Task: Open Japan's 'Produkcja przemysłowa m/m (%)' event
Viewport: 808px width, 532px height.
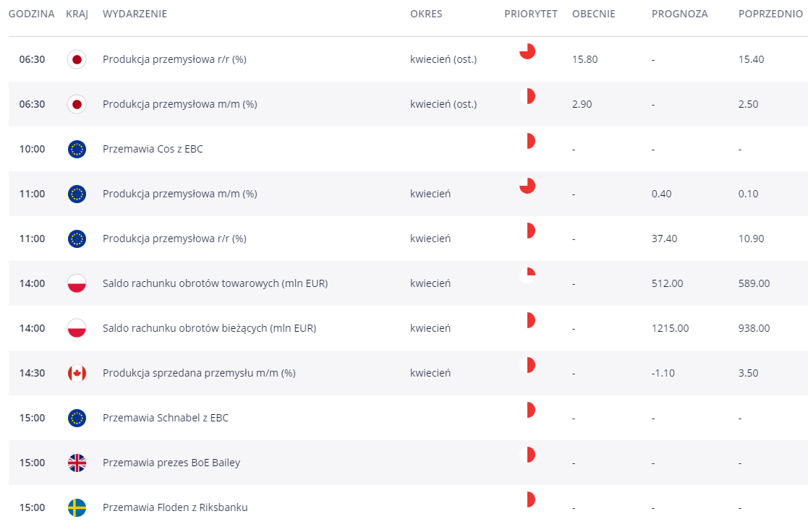Action: (x=180, y=104)
